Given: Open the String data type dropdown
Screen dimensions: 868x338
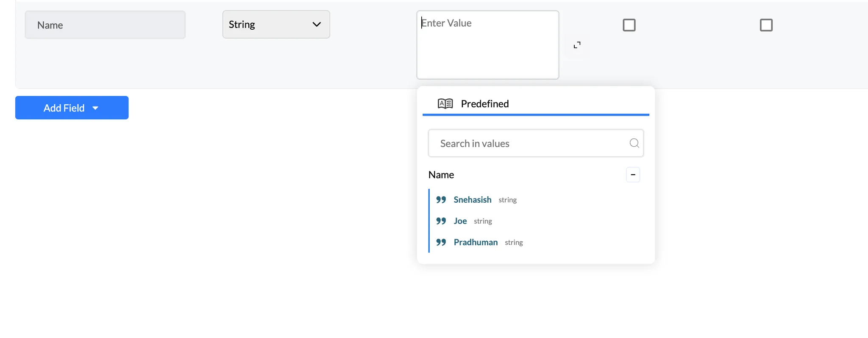Looking at the screenshot, I should [x=275, y=25].
